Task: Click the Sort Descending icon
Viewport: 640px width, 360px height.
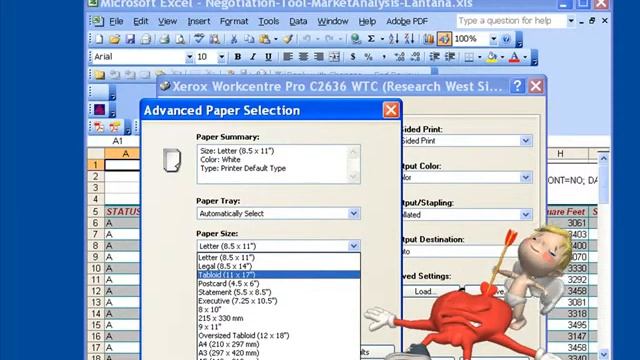Action: 409,39
